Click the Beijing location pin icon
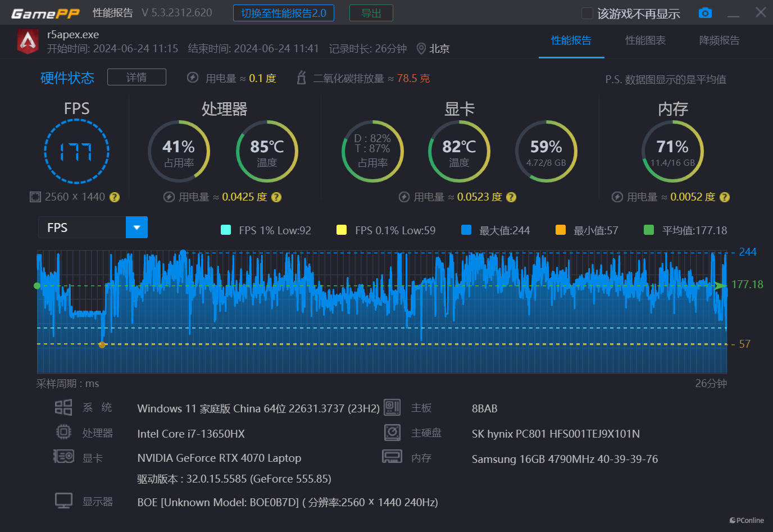This screenshot has width=773, height=532. (421, 49)
